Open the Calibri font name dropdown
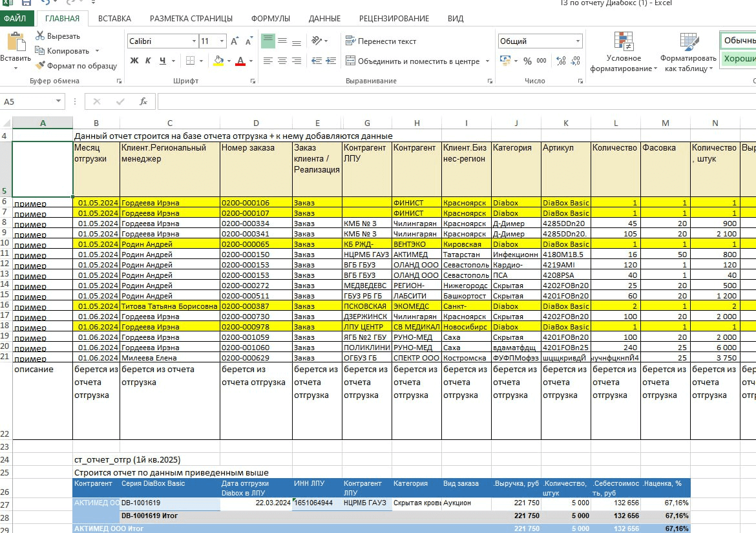756x533 pixels. [194, 41]
